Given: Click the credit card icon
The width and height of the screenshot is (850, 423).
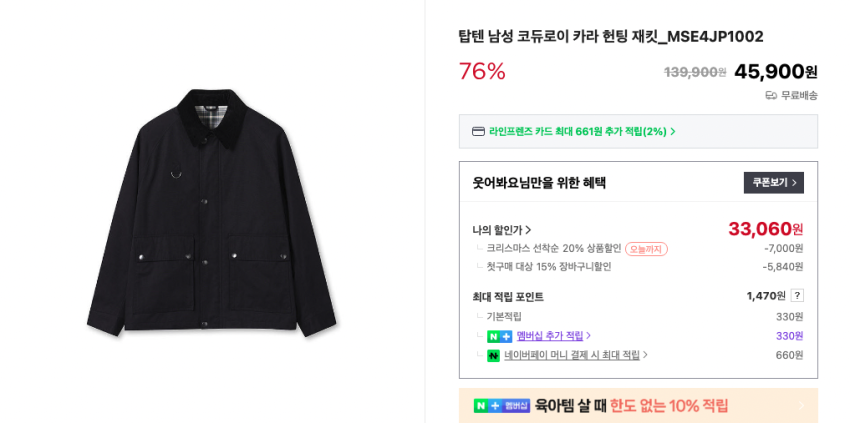Looking at the screenshot, I should (478, 131).
